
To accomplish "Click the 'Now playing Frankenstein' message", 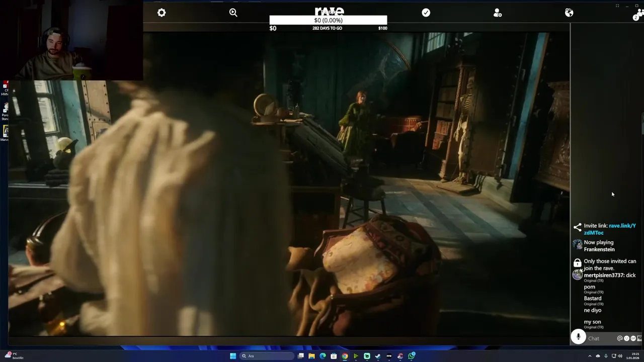I will pyautogui.click(x=599, y=246).
